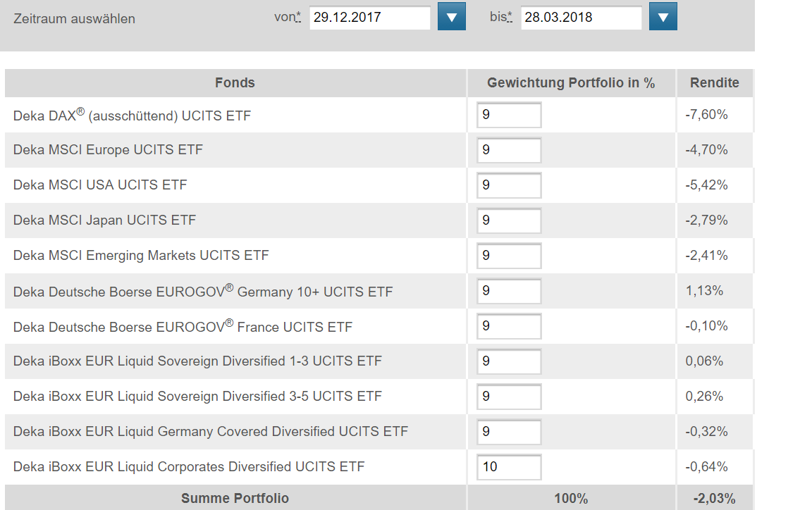812x510 pixels.
Task: Click the 'Gewichtung Portfolio in %' header
Action: (x=571, y=83)
